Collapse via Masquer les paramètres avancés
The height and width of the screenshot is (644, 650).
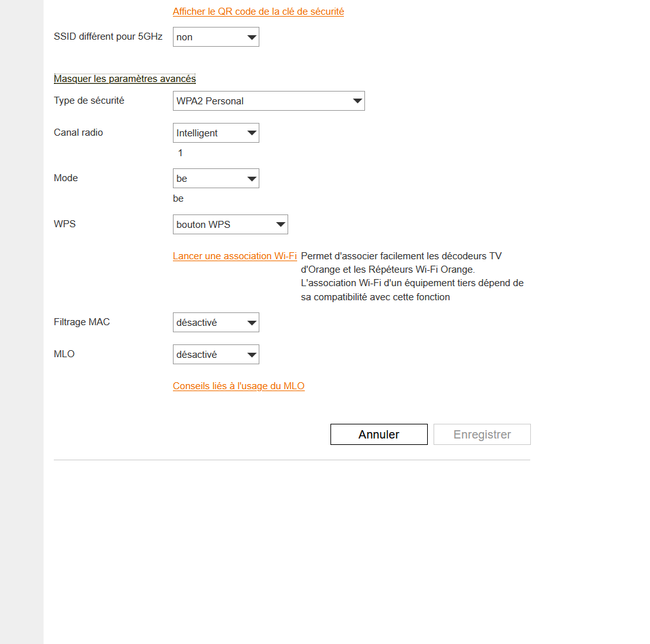[125, 79]
